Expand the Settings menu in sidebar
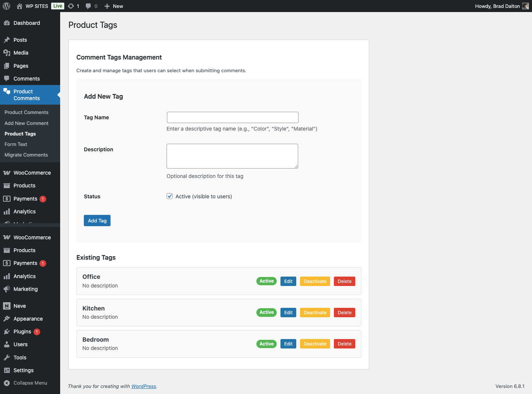532x394 pixels. (23, 370)
